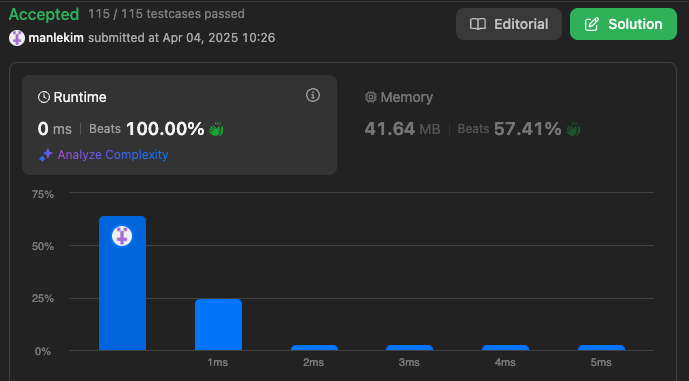Viewport: 689px width, 381px height.
Task: Click the '50%' y-axis label
Action: (x=43, y=247)
